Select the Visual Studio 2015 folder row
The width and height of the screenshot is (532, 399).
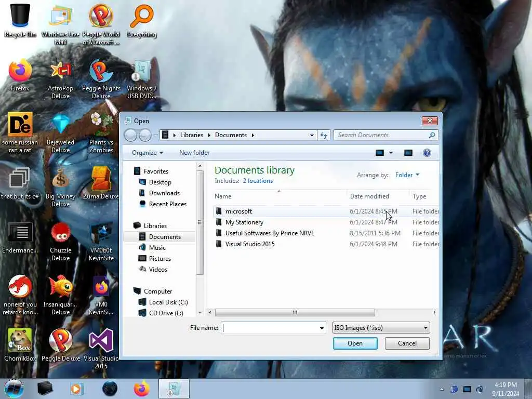tap(326, 244)
